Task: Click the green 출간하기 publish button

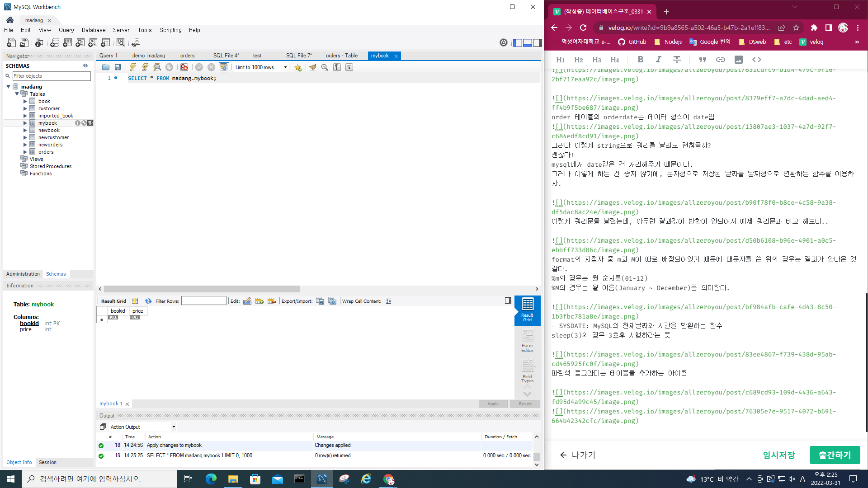Action: (x=835, y=455)
